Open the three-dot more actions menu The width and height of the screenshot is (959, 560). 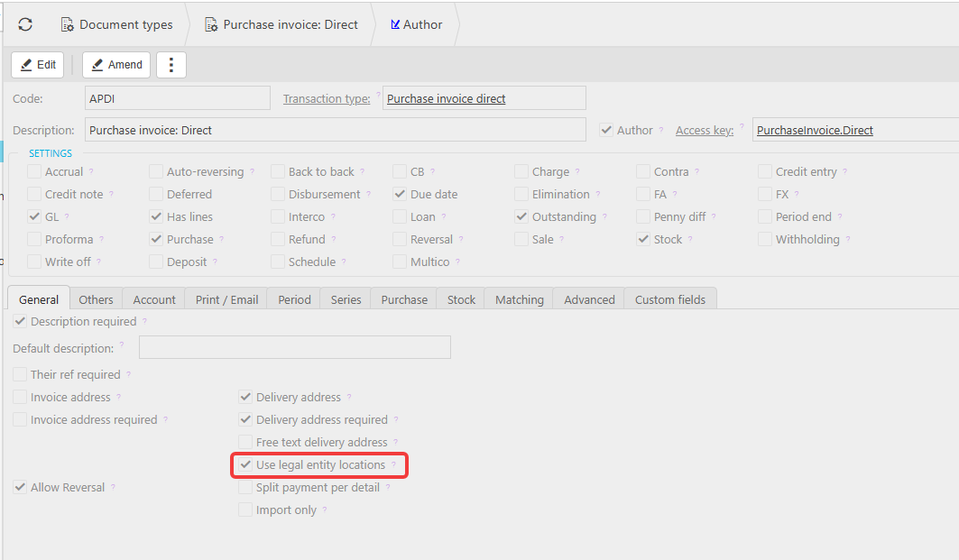coord(171,65)
